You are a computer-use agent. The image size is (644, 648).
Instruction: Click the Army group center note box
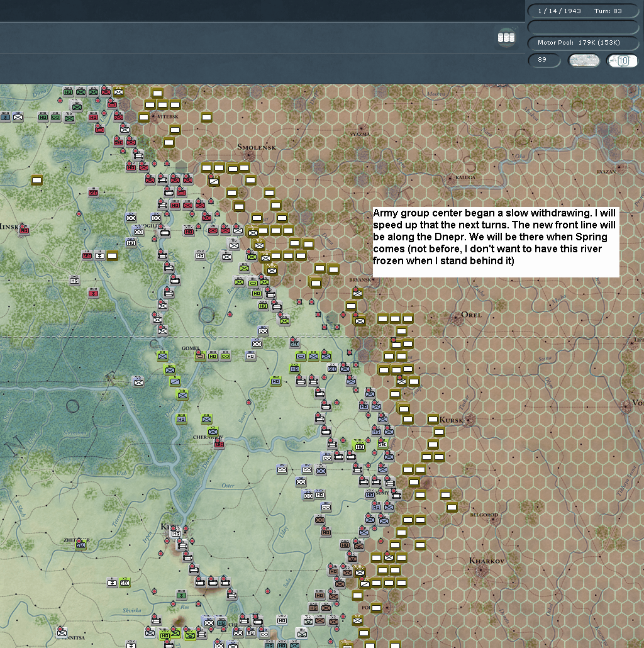(496, 242)
